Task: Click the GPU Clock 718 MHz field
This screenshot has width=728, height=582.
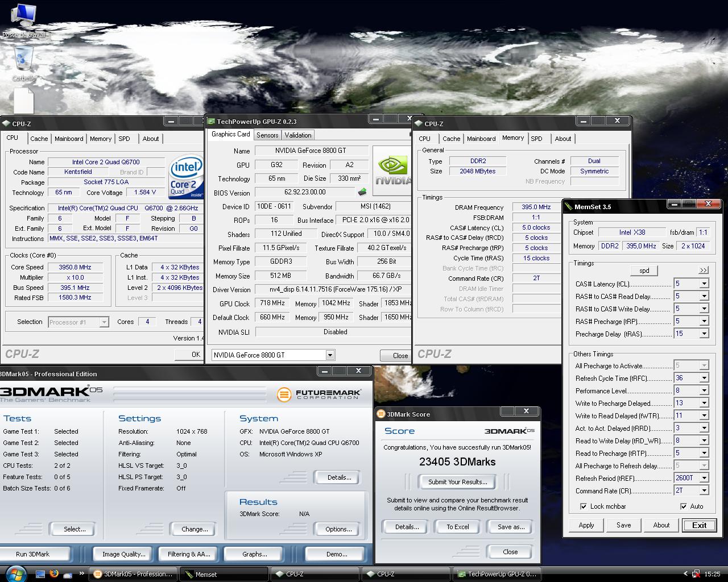Action: (x=273, y=303)
